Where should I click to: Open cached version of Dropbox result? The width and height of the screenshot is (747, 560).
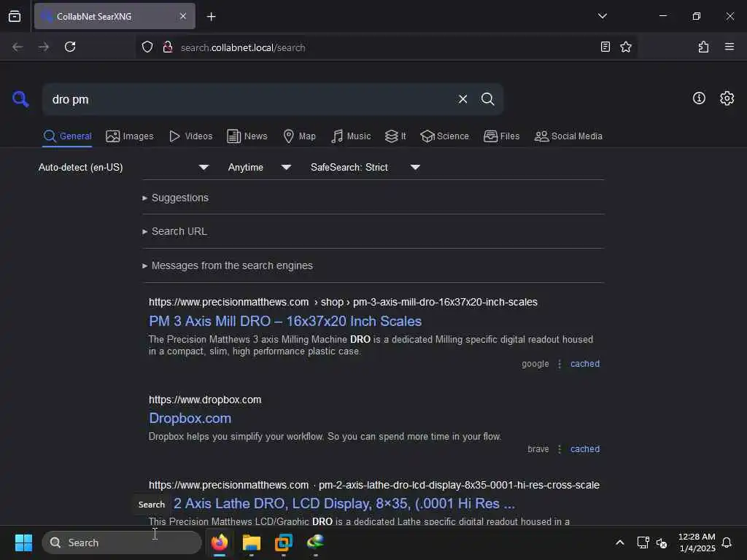click(585, 449)
